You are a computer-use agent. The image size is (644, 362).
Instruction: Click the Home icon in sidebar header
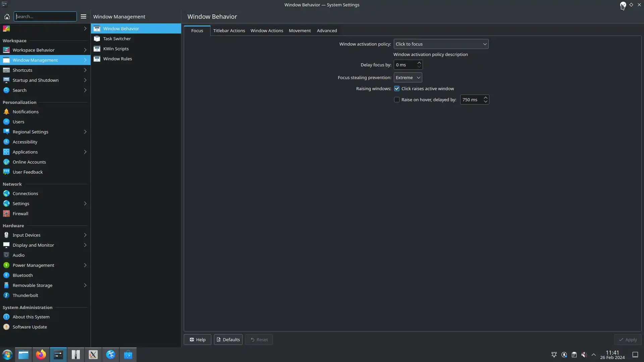click(7, 16)
